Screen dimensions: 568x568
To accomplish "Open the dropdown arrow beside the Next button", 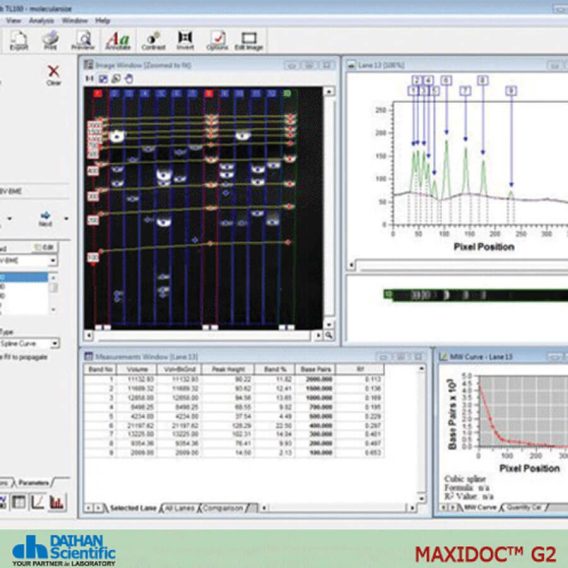I will pos(66,218).
